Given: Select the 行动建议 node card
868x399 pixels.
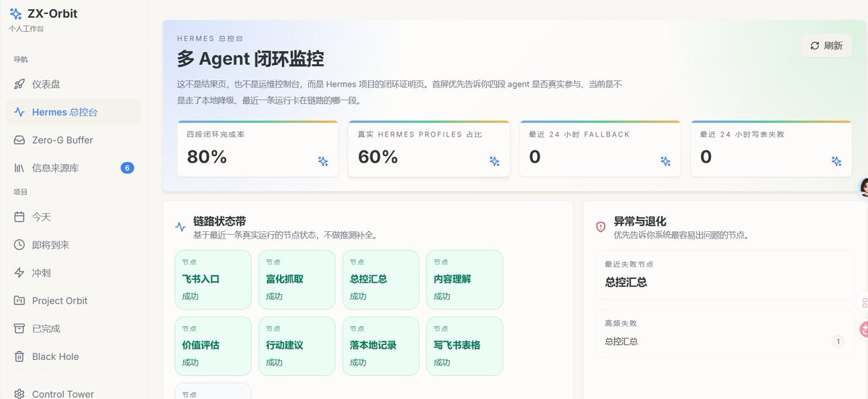Looking at the screenshot, I should point(297,346).
